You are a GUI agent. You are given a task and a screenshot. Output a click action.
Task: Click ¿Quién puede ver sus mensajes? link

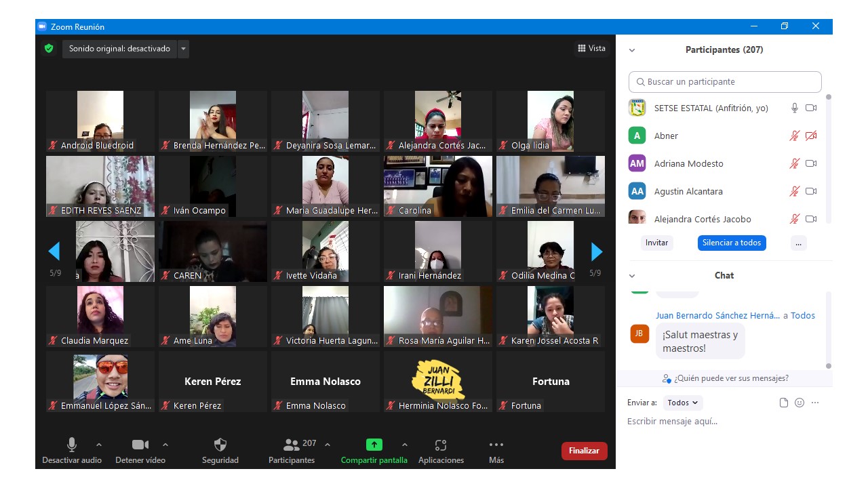[726, 378]
